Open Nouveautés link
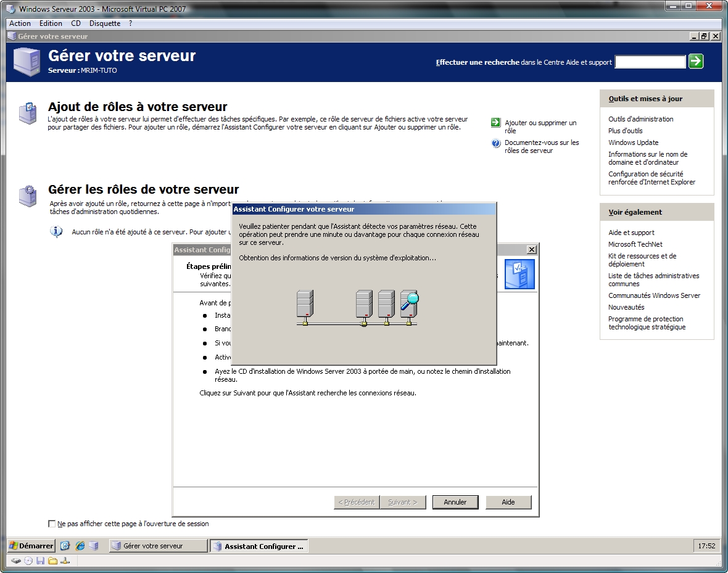The height and width of the screenshot is (573, 728). [626, 307]
